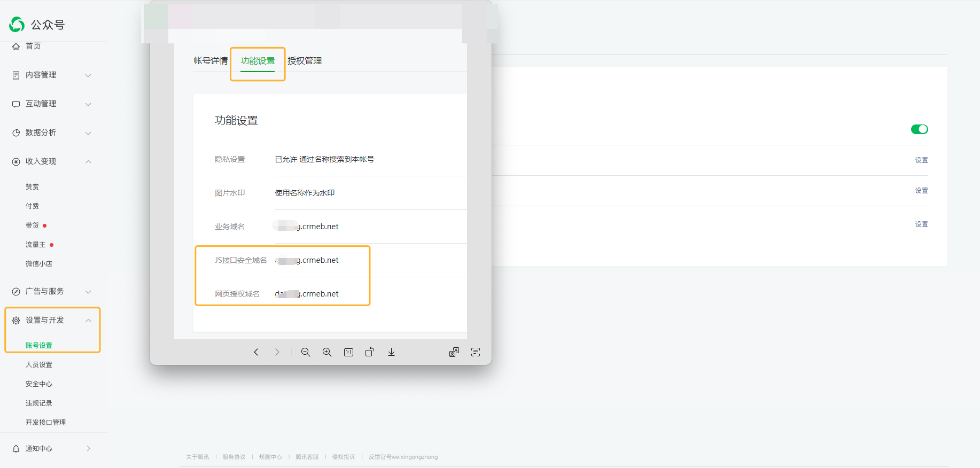The width and height of the screenshot is (980, 468).
Task: Extract text with the OCR icon
Action: (476, 352)
